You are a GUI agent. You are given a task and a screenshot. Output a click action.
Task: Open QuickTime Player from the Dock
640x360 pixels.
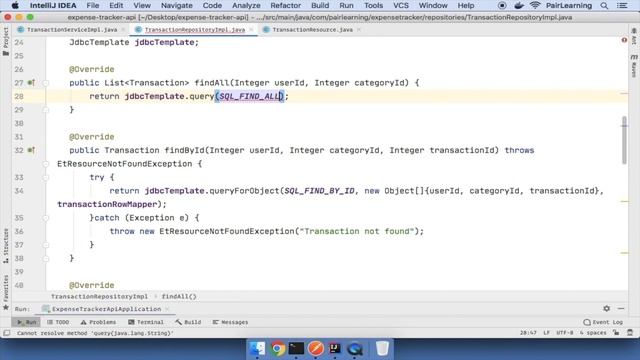(x=355, y=348)
